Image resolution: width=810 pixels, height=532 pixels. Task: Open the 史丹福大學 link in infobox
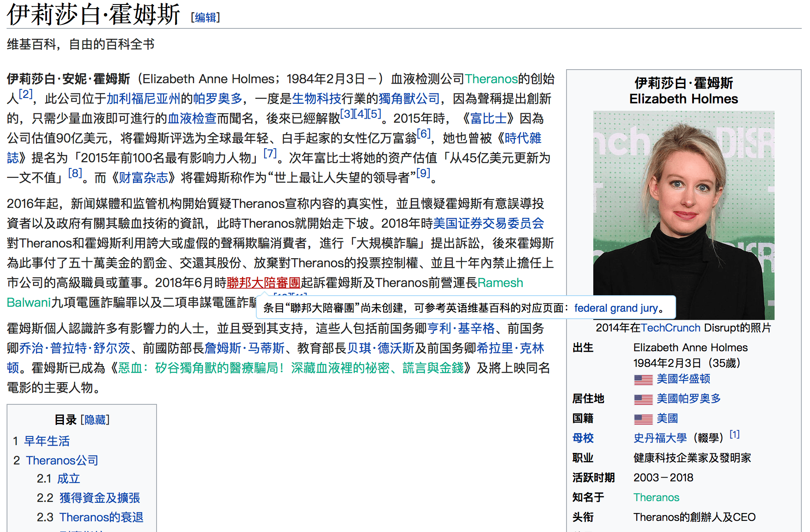(660, 438)
